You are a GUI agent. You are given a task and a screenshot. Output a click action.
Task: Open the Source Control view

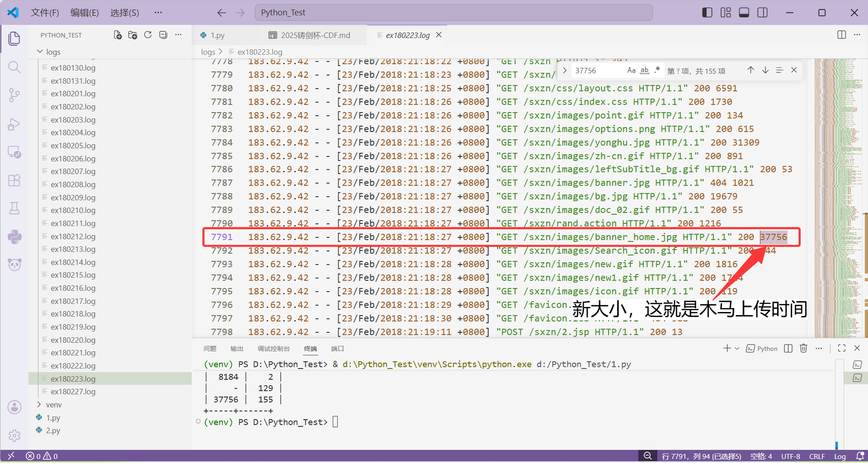tap(14, 95)
